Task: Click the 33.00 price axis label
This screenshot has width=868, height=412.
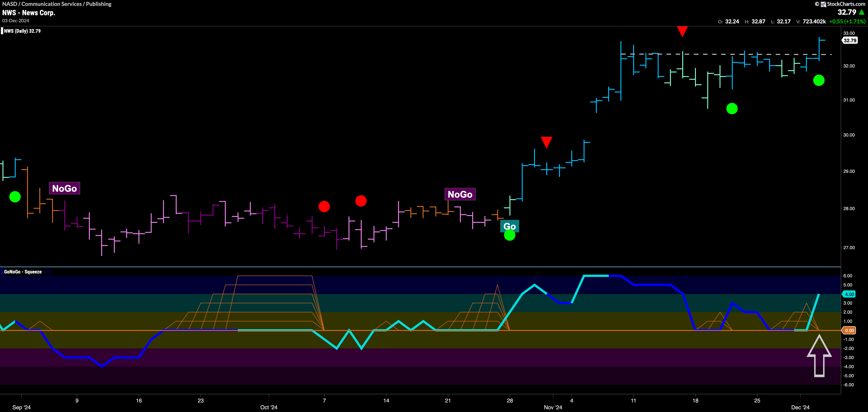Action: pyautogui.click(x=849, y=33)
